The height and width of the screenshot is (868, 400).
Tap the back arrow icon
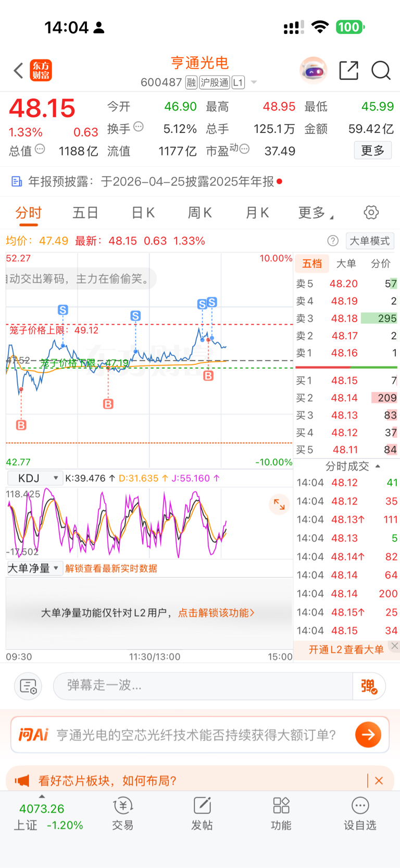pyautogui.click(x=19, y=70)
